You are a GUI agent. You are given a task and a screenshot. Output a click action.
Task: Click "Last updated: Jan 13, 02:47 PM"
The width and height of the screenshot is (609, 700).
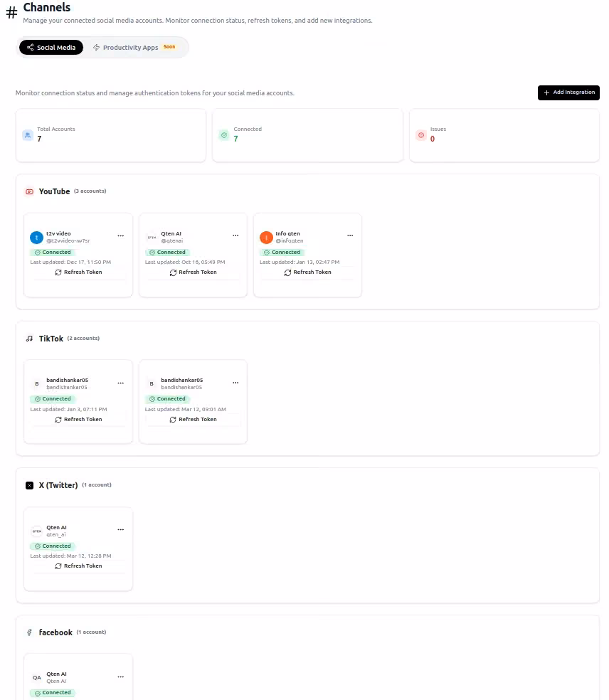(300, 262)
